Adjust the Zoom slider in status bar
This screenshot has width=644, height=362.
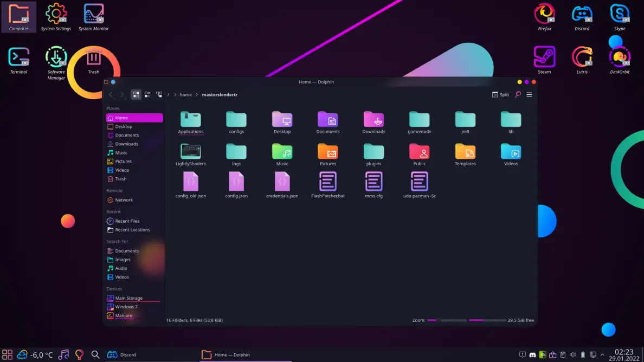pos(447,320)
